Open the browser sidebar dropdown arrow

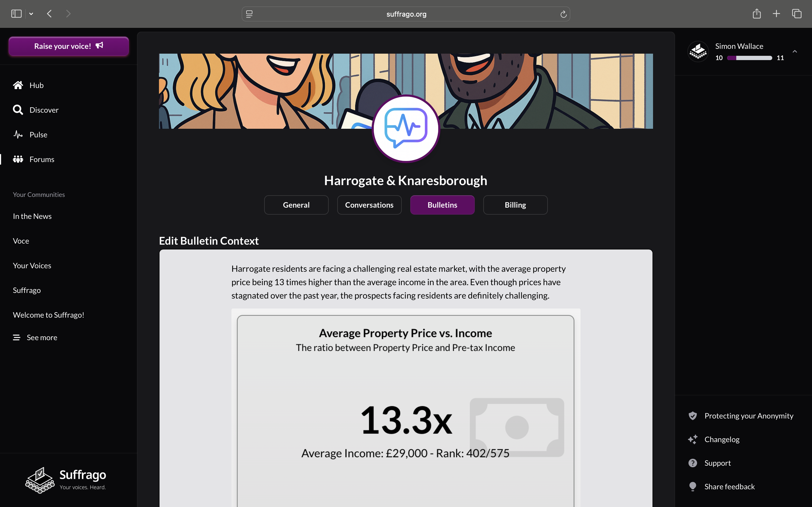(31, 14)
